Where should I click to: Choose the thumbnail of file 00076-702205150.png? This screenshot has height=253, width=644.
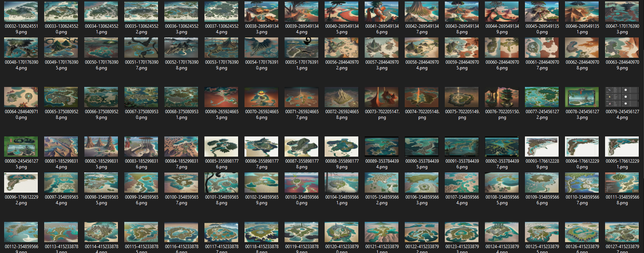pyautogui.click(x=502, y=97)
